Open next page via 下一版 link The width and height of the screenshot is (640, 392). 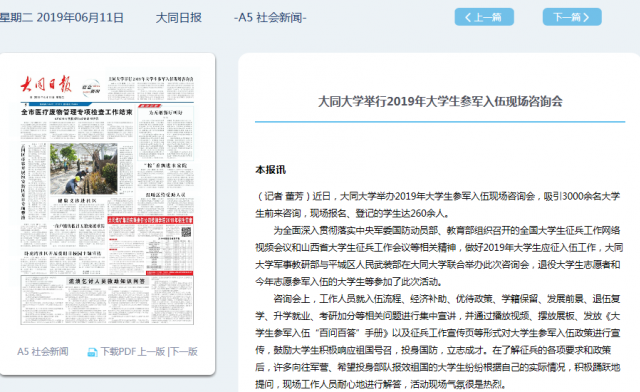[x=184, y=352]
